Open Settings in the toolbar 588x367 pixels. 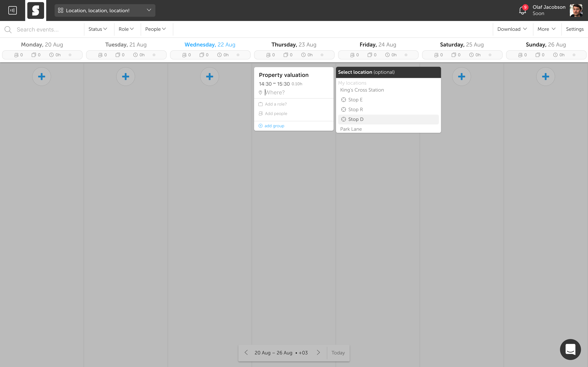point(575,29)
